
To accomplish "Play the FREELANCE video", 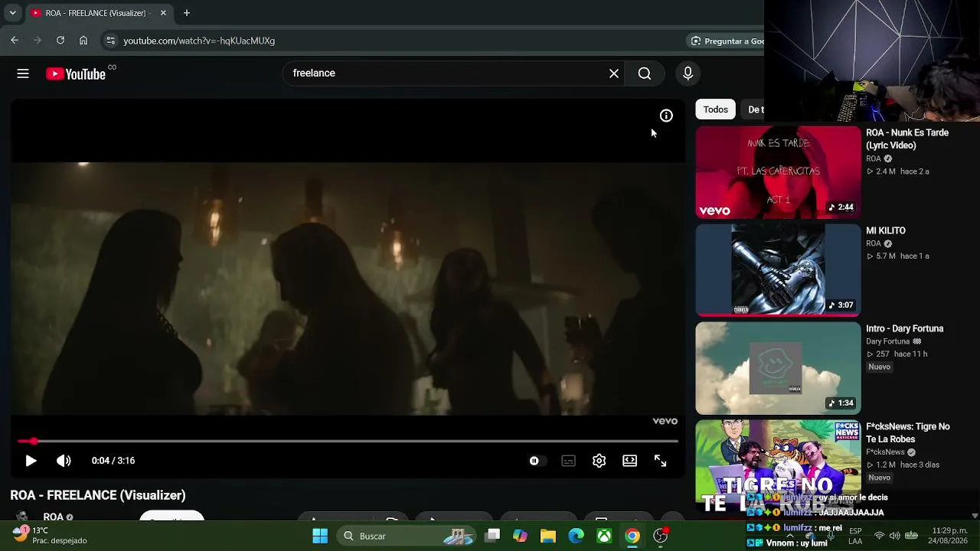I will click(x=31, y=461).
